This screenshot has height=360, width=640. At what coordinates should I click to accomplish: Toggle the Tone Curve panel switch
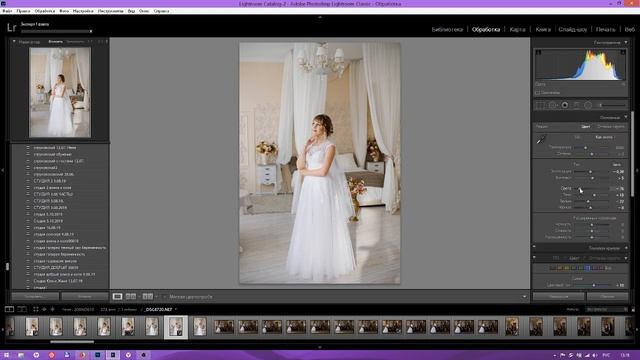[x=534, y=247]
